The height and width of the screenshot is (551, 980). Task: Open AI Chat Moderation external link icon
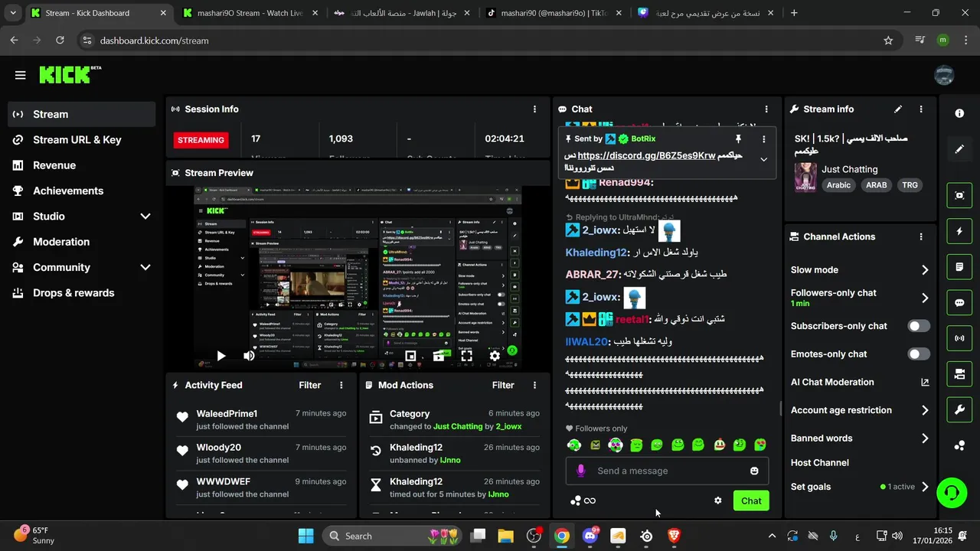click(x=925, y=383)
